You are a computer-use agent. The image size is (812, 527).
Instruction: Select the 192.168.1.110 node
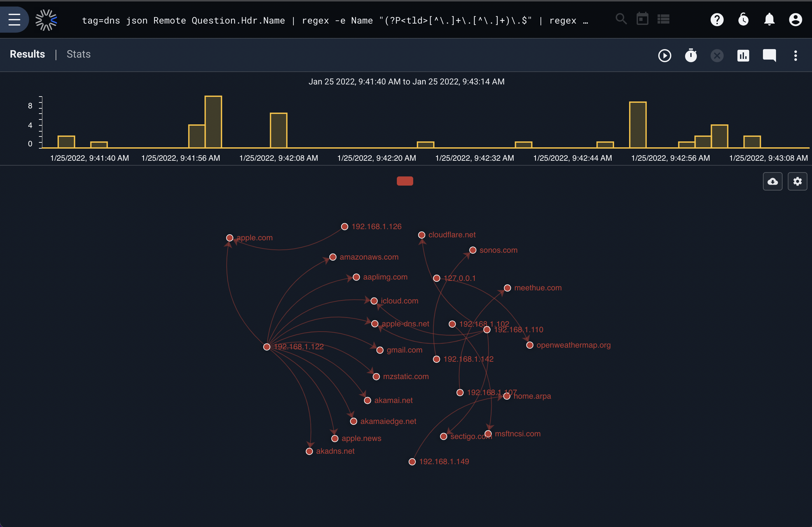coord(487,330)
